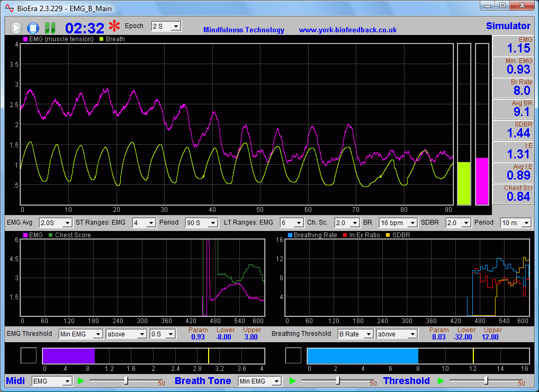Click the Threshold label at bottom
The image size is (539, 392).
(x=406, y=381)
